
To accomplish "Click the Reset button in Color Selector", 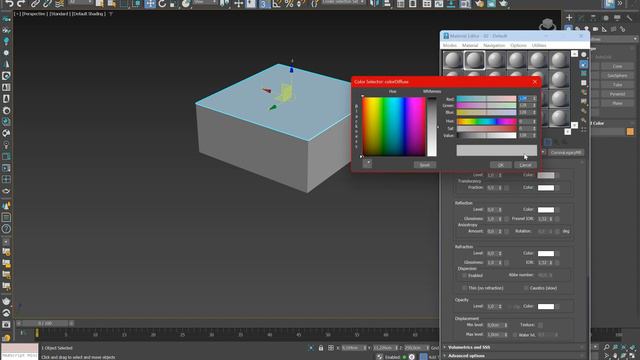I will click(424, 165).
